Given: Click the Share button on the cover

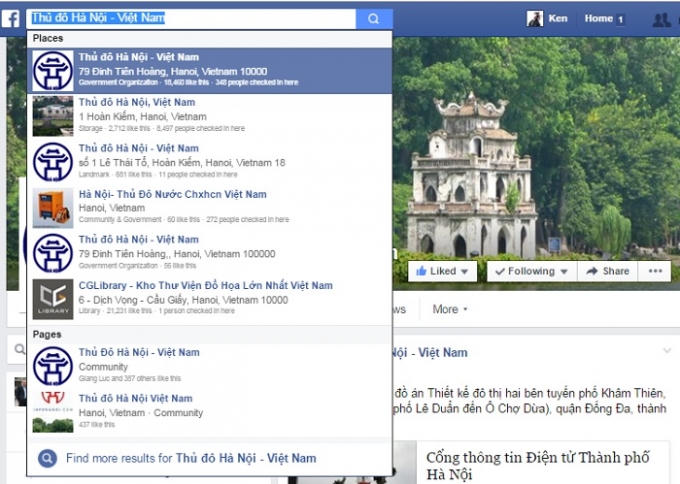Looking at the screenshot, I should point(607,271).
